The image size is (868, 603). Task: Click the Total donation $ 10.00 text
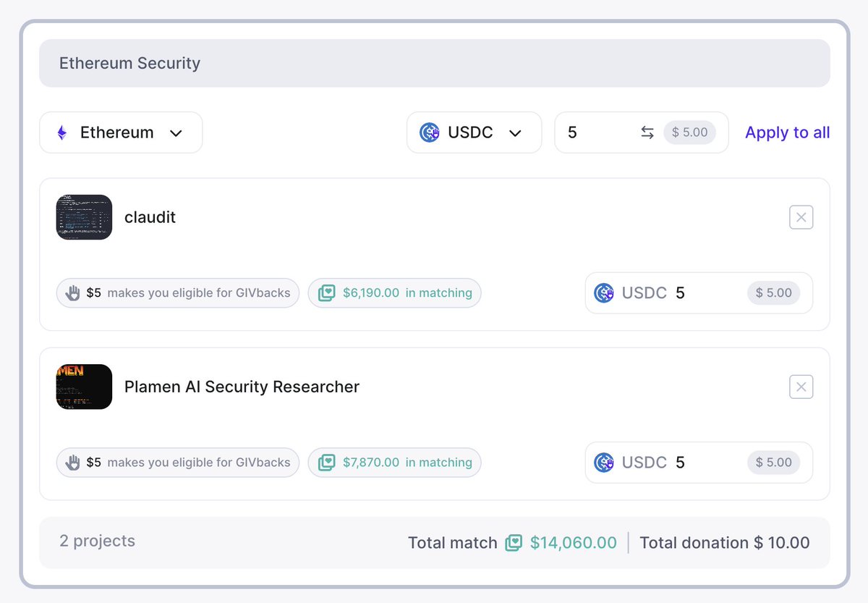tap(725, 543)
